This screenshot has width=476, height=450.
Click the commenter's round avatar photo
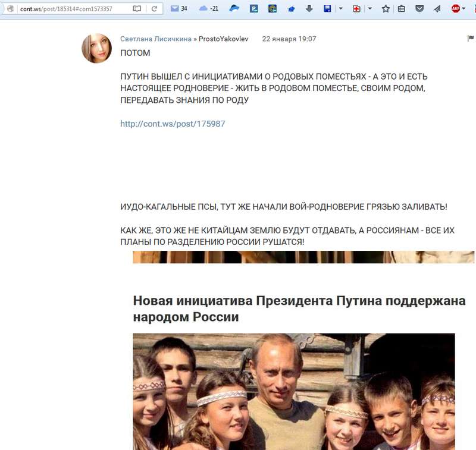(96, 48)
